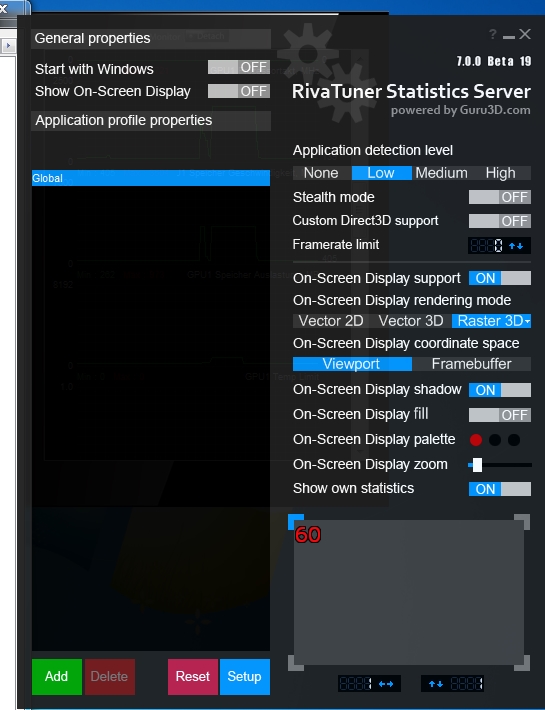Pick the red OSD palette color
The image size is (545, 710).
coord(476,440)
